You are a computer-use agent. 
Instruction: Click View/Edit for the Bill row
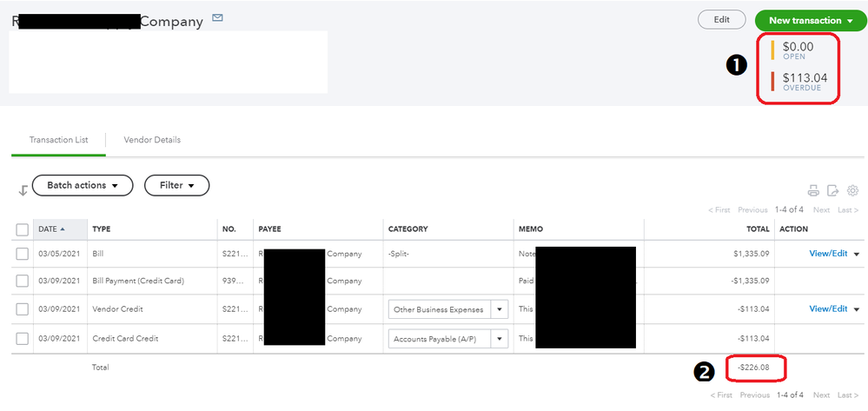coord(828,254)
